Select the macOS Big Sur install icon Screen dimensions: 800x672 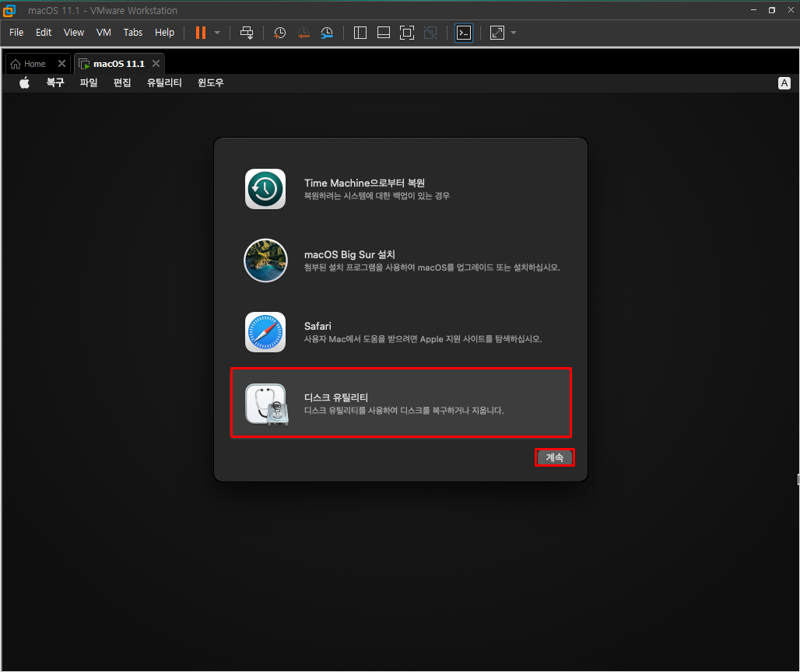coord(265,261)
